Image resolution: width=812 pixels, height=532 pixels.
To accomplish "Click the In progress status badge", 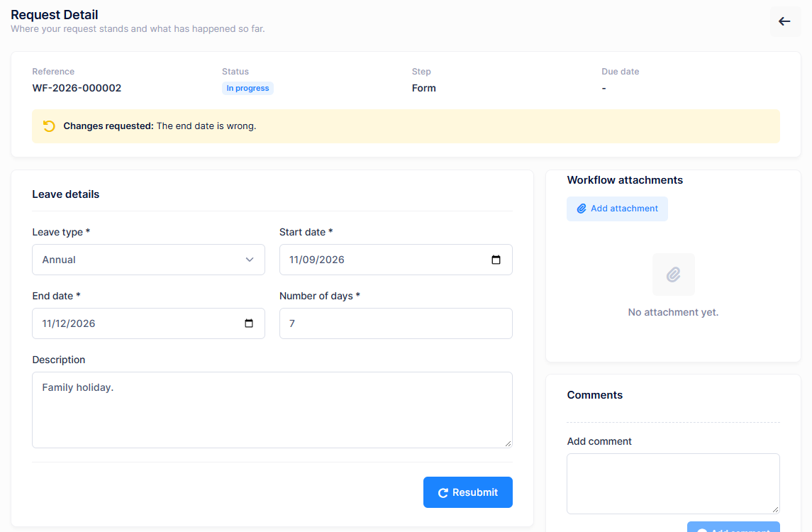I will pyautogui.click(x=248, y=88).
